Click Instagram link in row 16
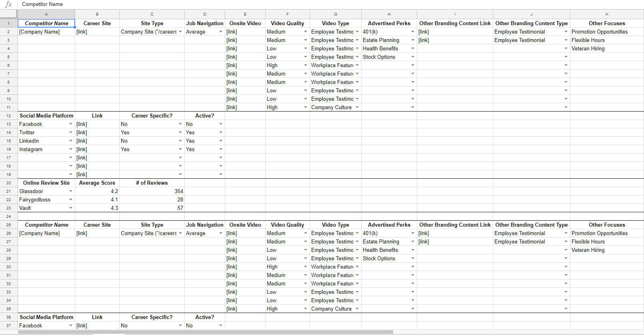 tap(82, 150)
